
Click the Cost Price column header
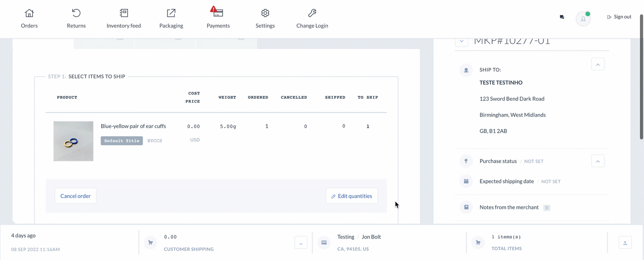pos(193,97)
